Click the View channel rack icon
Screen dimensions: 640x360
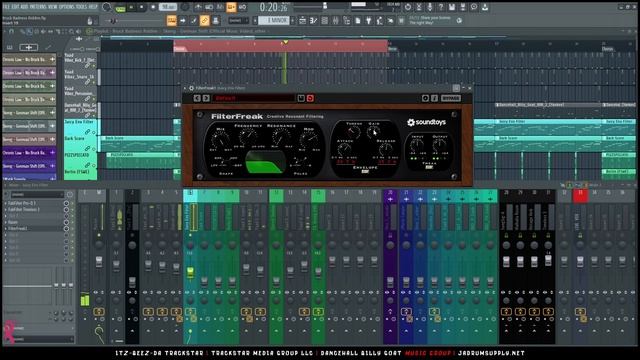pyautogui.click(x=325, y=20)
